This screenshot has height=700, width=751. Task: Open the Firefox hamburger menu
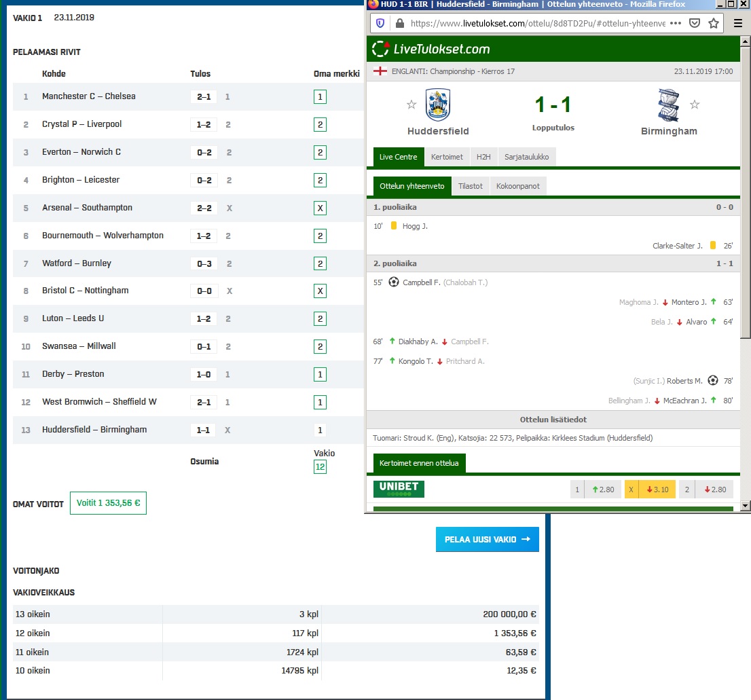[x=738, y=23]
